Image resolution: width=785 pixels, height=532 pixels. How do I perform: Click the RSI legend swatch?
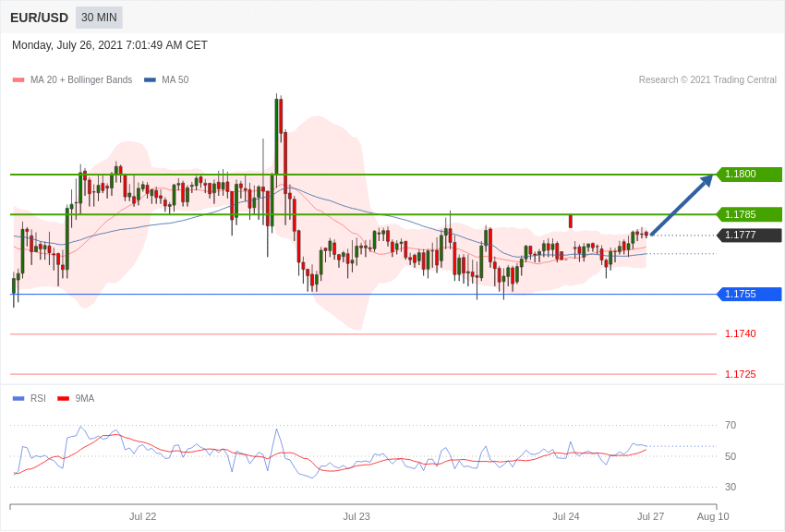pos(18,398)
